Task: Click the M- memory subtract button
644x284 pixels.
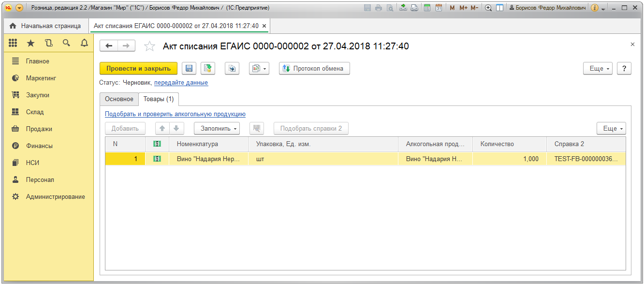Action: pos(475,8)
